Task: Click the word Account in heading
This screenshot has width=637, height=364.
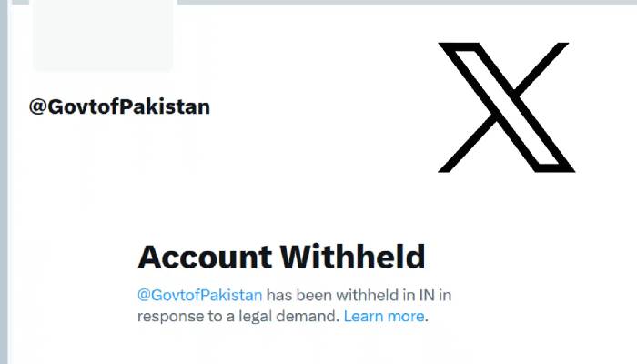Action: tap(205, 258)
